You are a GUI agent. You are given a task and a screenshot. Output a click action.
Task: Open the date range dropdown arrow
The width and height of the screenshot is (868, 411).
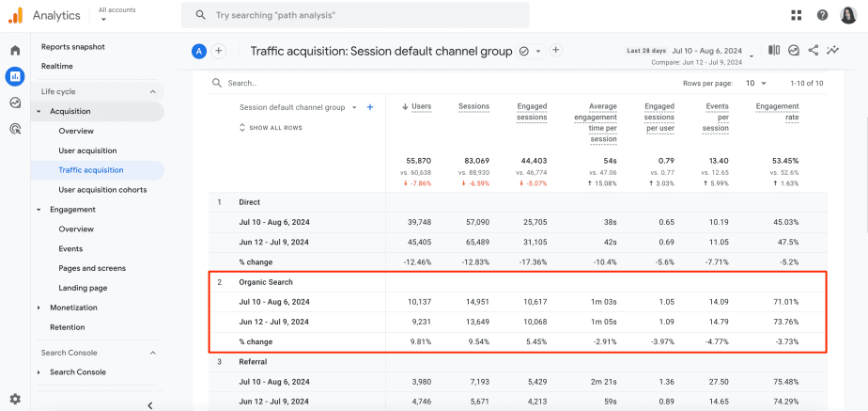coord(752,55)
